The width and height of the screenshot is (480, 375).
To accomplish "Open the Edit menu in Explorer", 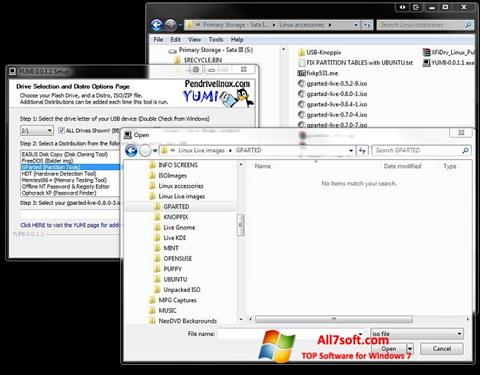I will point(175,39).
